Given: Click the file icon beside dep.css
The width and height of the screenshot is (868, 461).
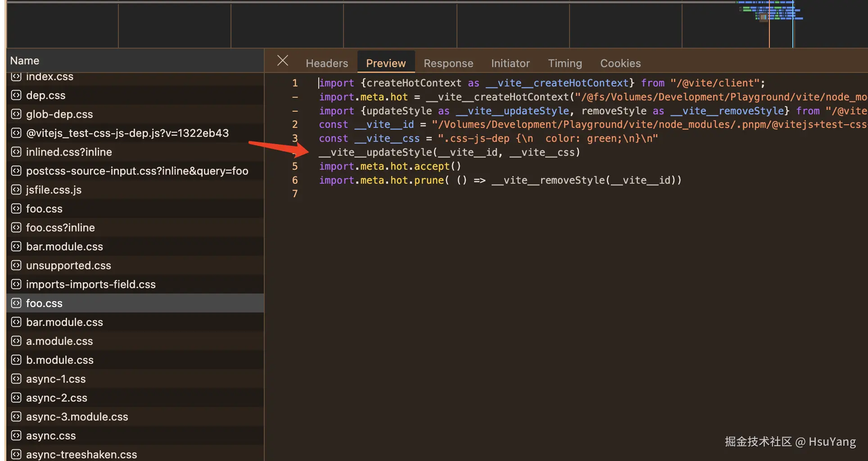Looking at the screenshot, I should (16, 95).
